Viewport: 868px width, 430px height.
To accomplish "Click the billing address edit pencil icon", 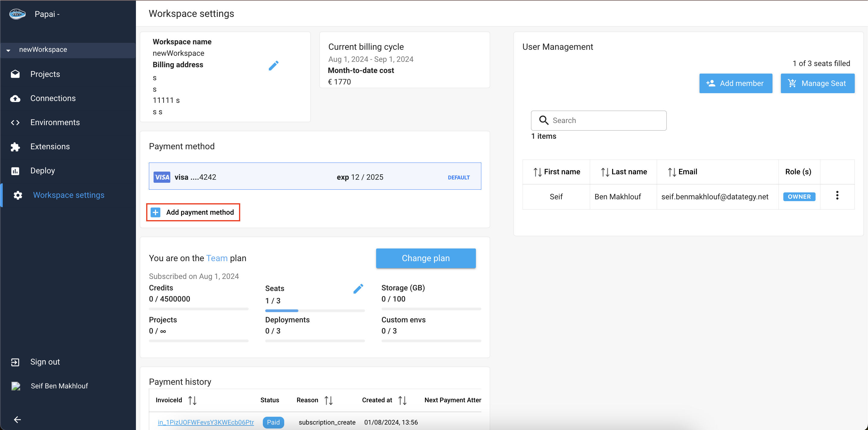I will [273, 65].
